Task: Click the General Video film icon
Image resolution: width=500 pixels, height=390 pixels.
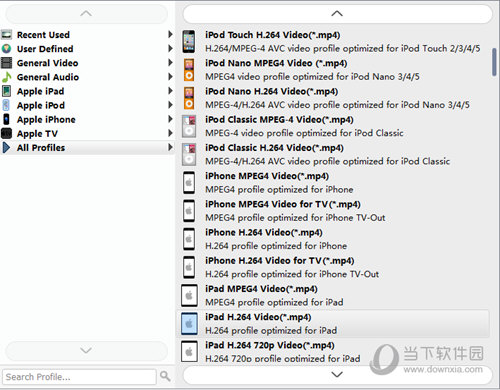Action: pyautogui.click(x=6, y=63)
